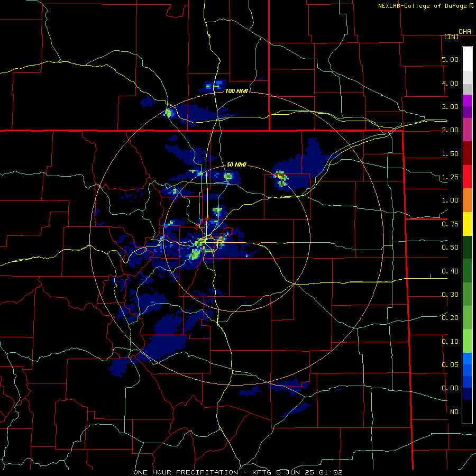Select the 0.00 inch legend value
Screen dimensions: 476x476
coord(450,388)
